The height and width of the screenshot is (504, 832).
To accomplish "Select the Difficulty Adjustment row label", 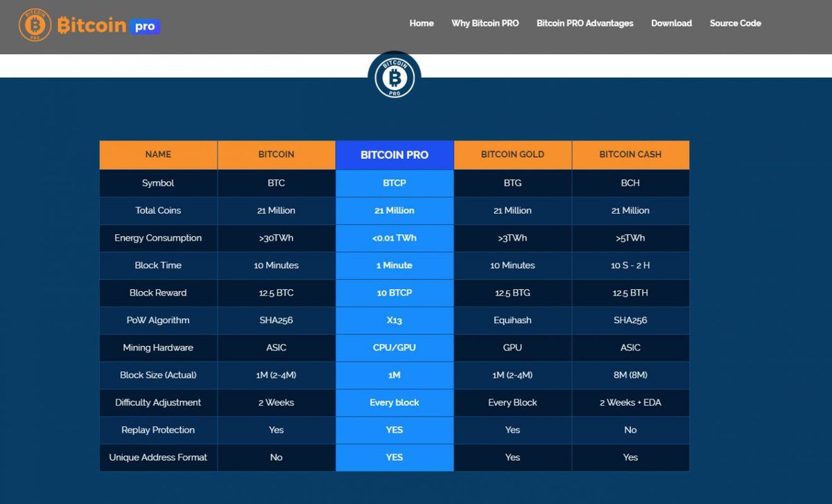I will pyautogui.click(x=158, y=403).
